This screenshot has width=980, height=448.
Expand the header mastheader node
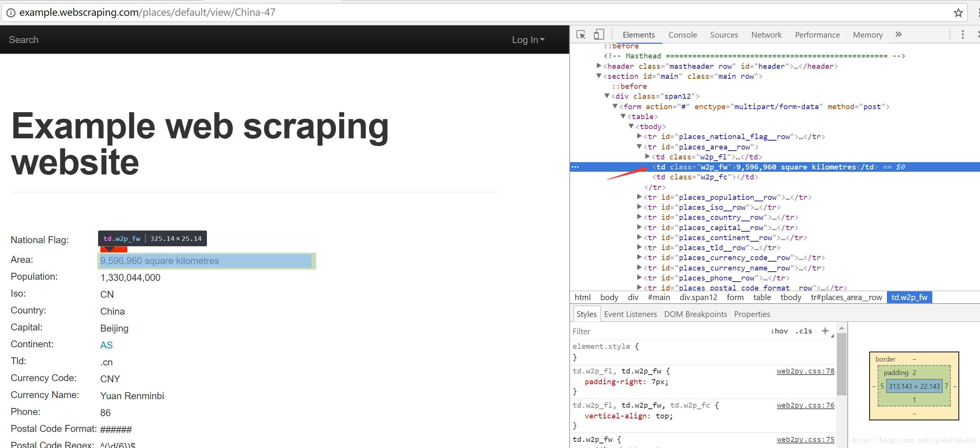(x=599, y=66)
